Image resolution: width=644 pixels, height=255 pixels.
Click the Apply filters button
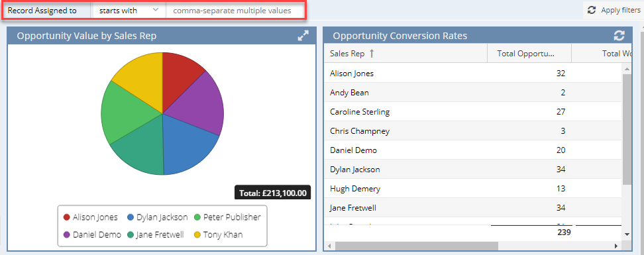click(x=614, y=10)
